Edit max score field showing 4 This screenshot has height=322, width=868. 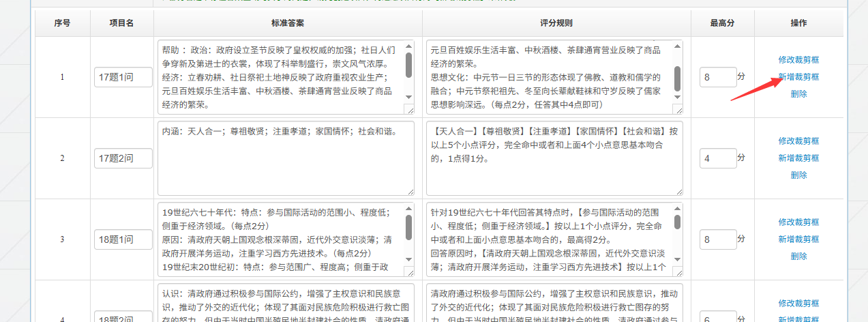[x=717, y=158]
